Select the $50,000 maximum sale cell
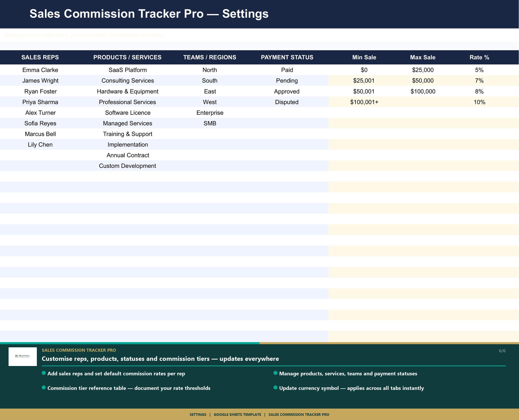The width and height of the screenshot is (519, 420). point(423,81)
